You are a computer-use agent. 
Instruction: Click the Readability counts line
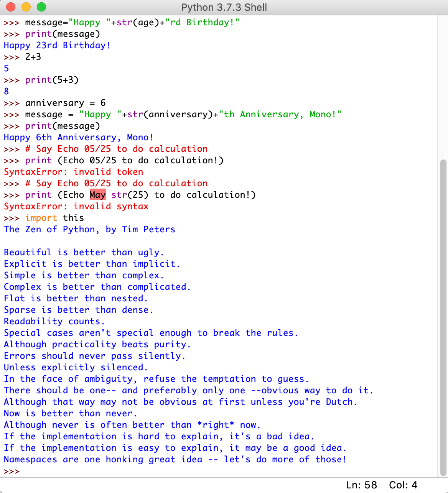point(54,321)
